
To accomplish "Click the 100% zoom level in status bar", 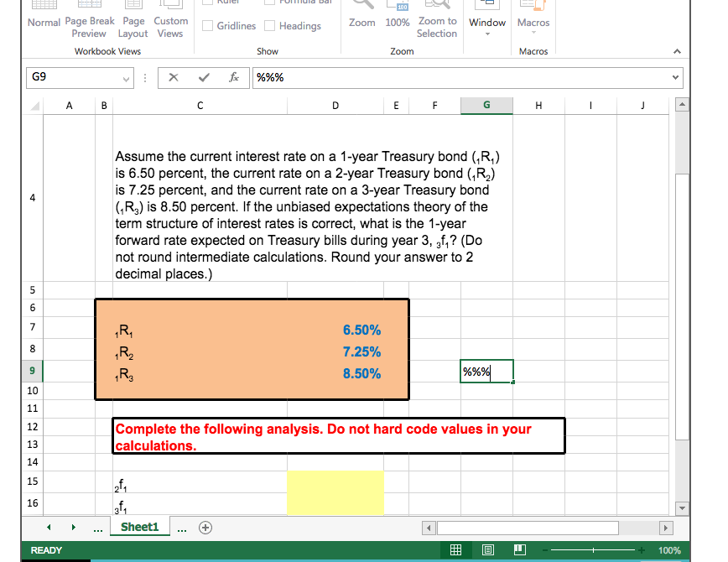I will pyautogui.click(x=669, y=550).
